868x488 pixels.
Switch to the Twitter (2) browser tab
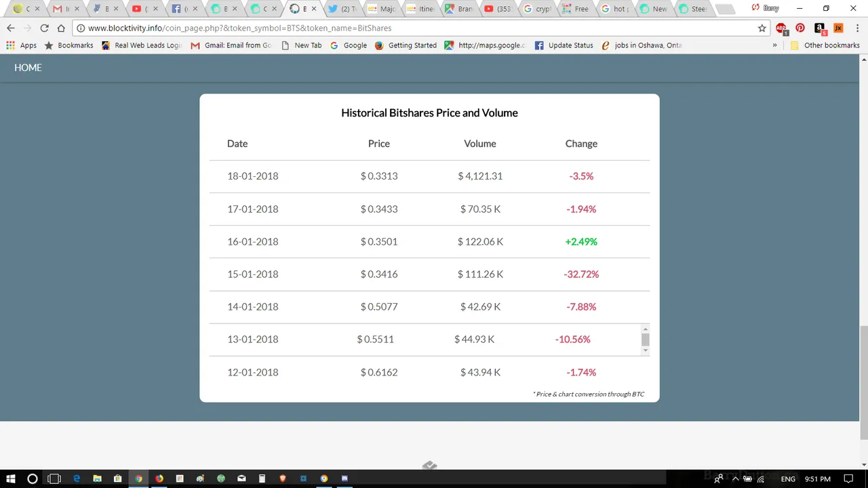point(342,9)
